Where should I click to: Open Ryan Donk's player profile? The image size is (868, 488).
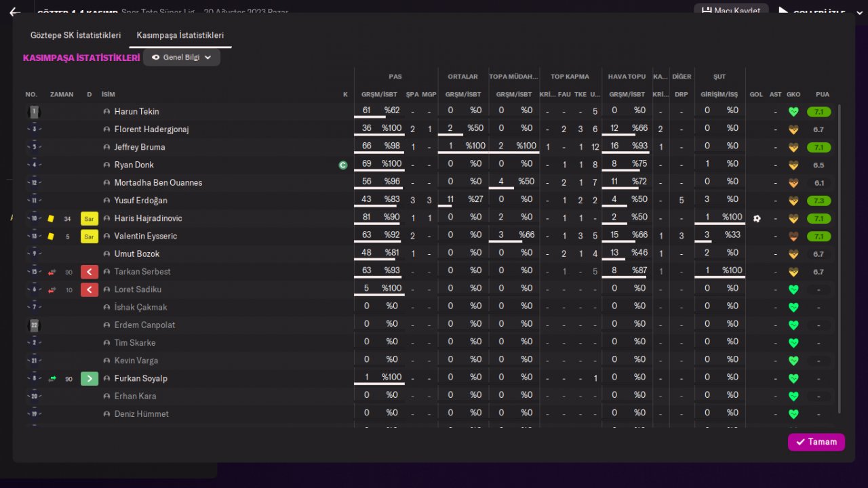[x=134, y=165]
